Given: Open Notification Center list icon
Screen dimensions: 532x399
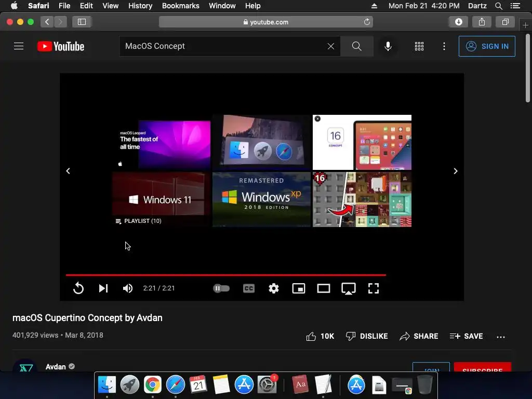Looking at the screenshot, I should pos(515,6).
